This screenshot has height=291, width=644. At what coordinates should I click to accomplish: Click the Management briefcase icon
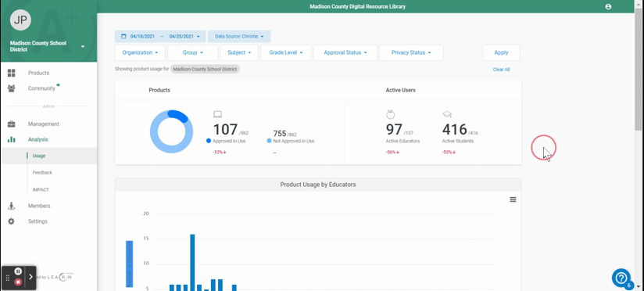[x=11, y=124]
